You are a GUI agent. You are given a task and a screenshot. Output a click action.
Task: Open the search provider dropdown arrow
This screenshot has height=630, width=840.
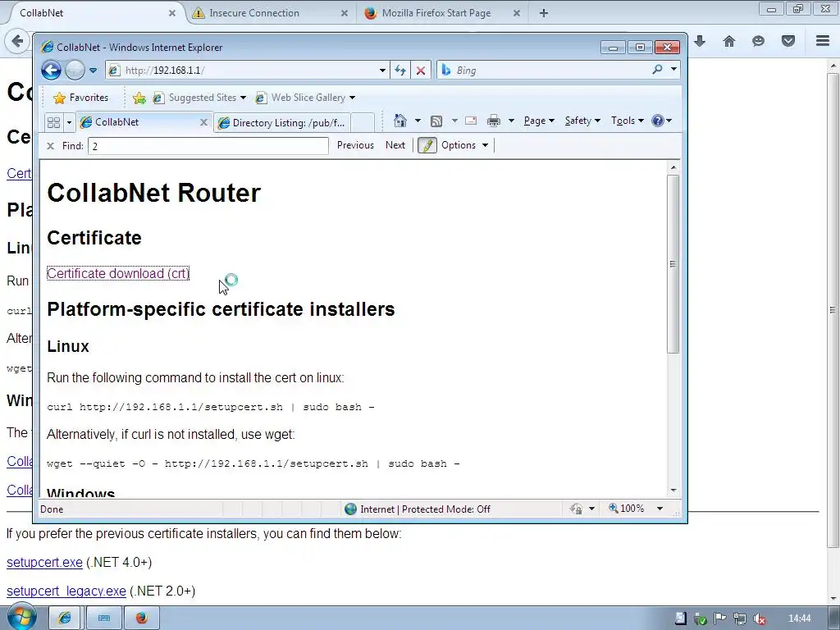(x=673, y=69)
